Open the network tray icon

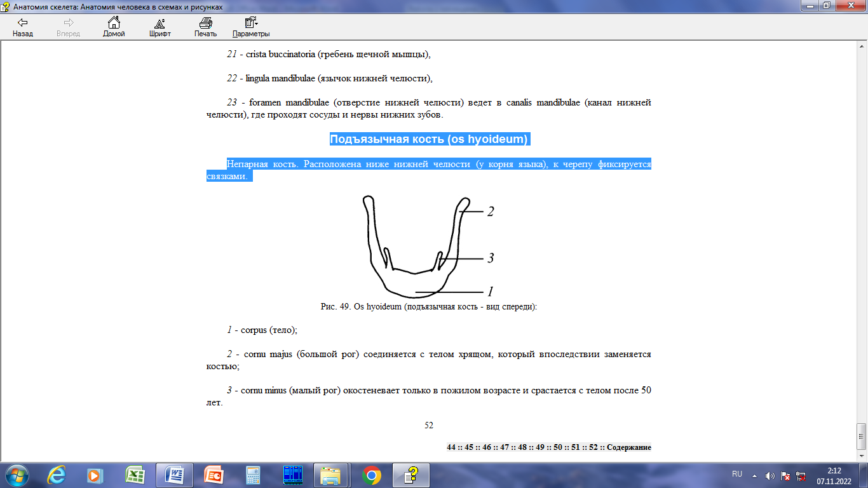(x=801, y=475)
